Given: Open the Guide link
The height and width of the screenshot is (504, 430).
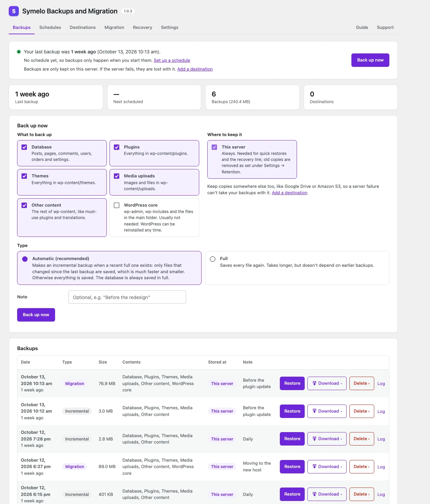Looking at the screenshot, I should tap(362, 28).
